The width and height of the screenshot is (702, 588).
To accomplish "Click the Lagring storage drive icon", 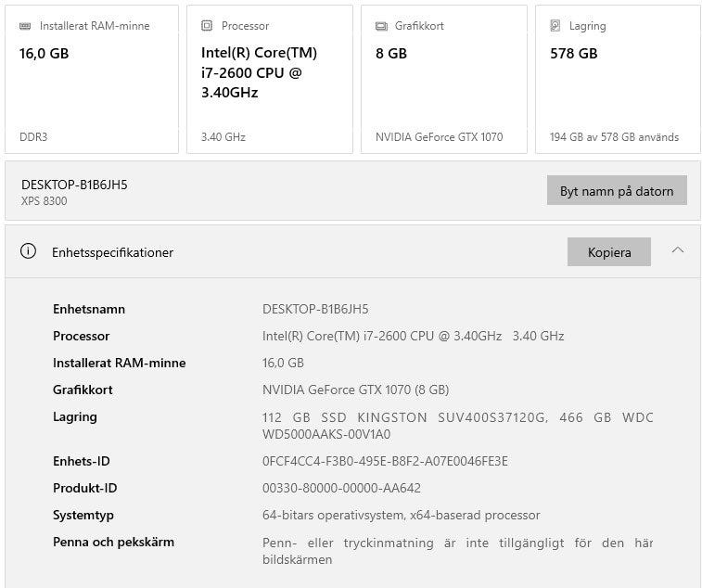I will pos(555,26).
